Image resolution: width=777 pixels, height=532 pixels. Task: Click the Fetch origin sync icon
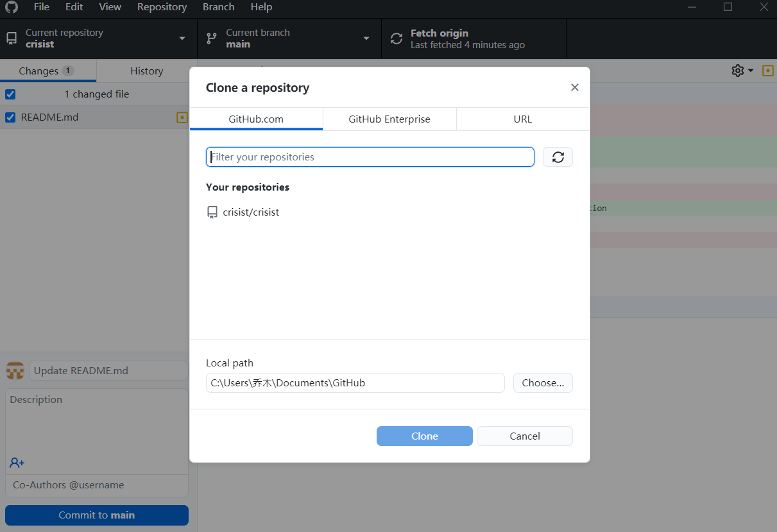click(397, 39)
